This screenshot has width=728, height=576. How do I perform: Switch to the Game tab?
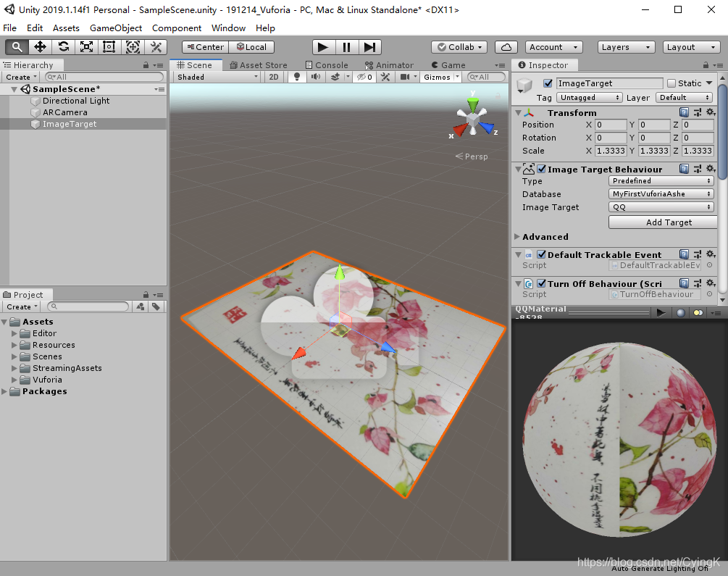click(x=448, y=65)
